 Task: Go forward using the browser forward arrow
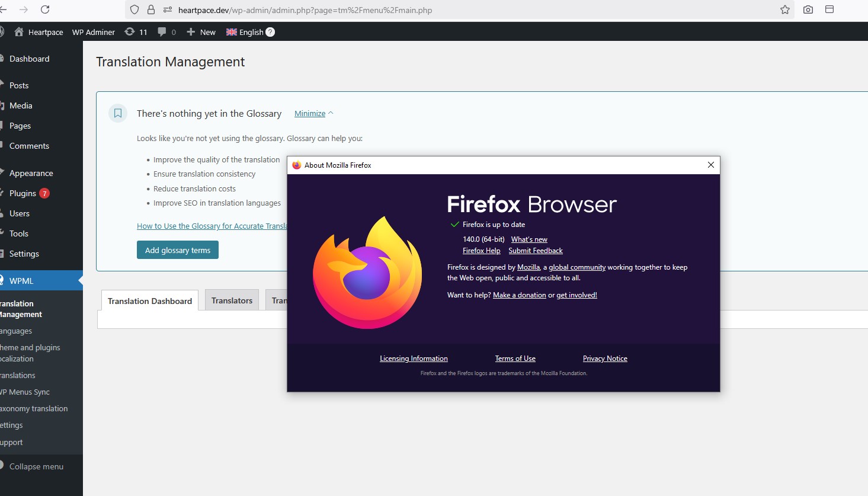click(x=24, y=9)
